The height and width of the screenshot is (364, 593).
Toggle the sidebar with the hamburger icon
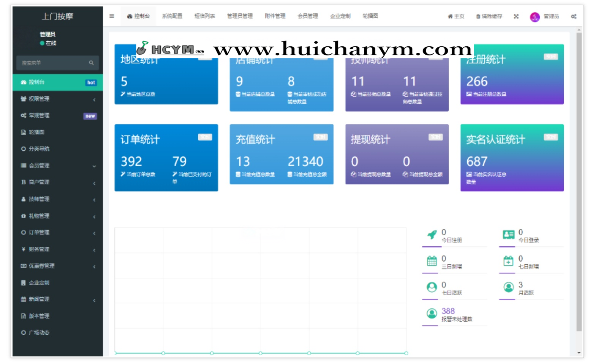click(112, 16)
